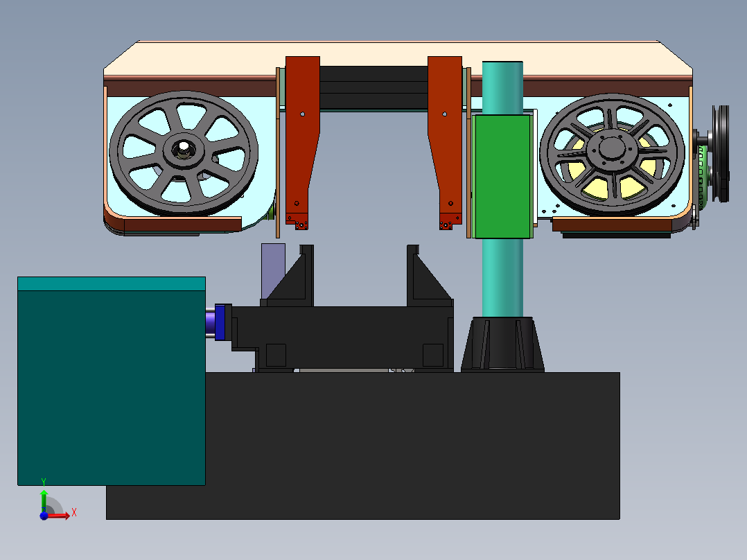Click the blue origin ball of triad

[44, 516]
